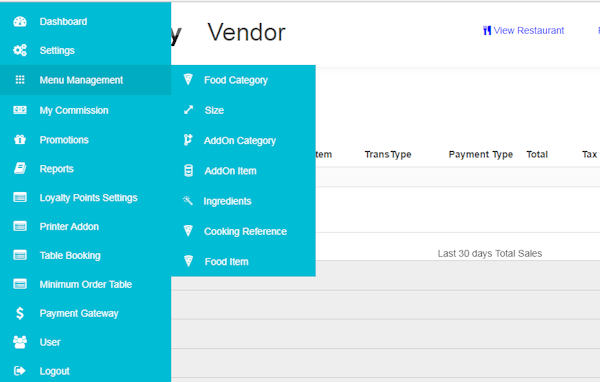The height and width of the screenshot is (382, 600).
Task: Open Minimum Order Table page
Action: (x=85, y=284)
